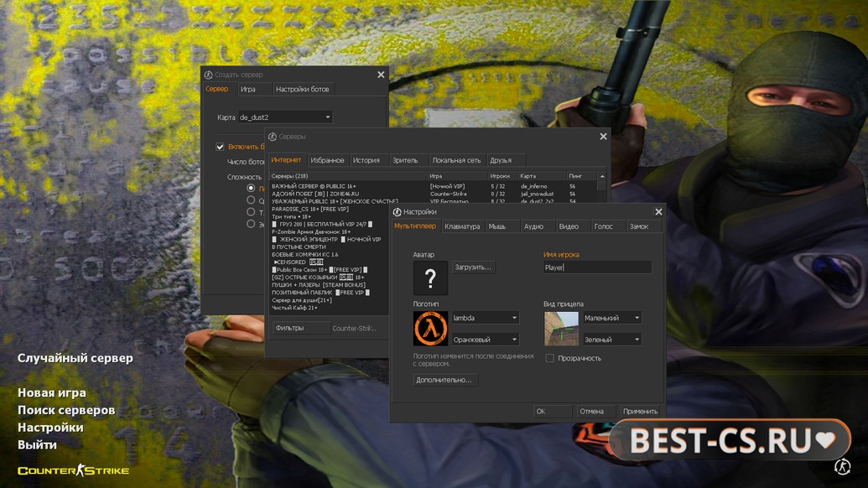Click the Counter-Strike icon in Серверы title bar
This screenshot has width=868, height=488.
click(273, 137)
